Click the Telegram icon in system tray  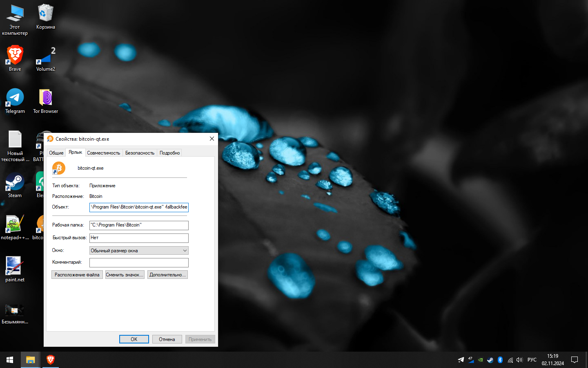pyautogui.click(x=461, y=360)
